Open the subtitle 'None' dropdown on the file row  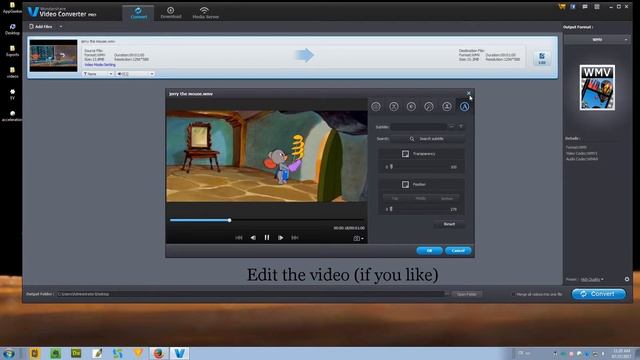click(x=98, y=74)
